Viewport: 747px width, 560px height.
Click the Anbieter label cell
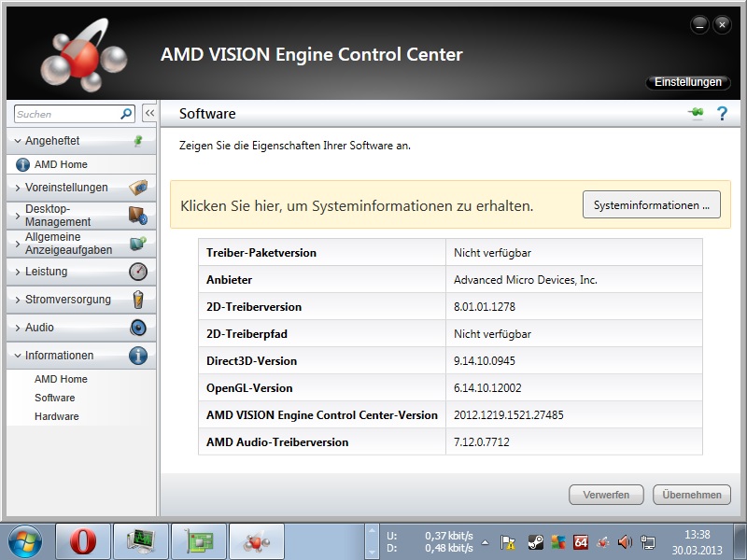(x=322, y=279)
